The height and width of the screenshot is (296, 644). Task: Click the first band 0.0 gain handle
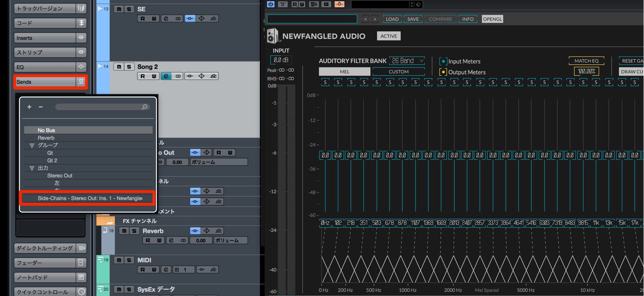[325, 155]
